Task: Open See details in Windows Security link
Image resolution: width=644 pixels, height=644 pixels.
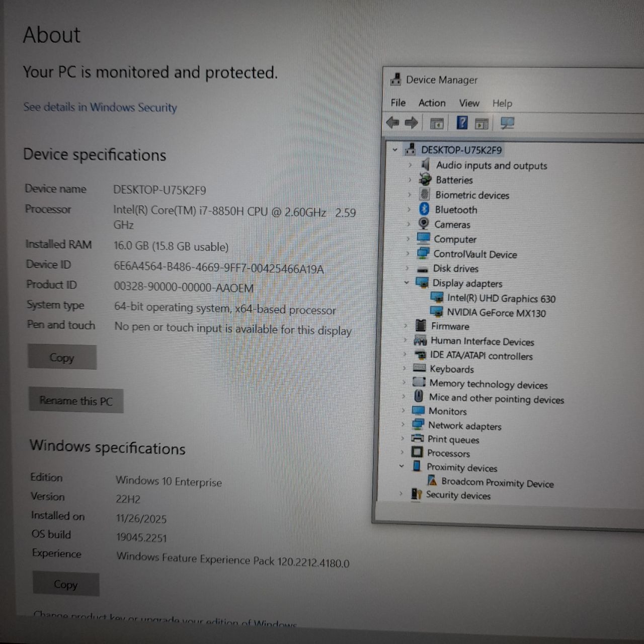Action: [x=100, y=107]
